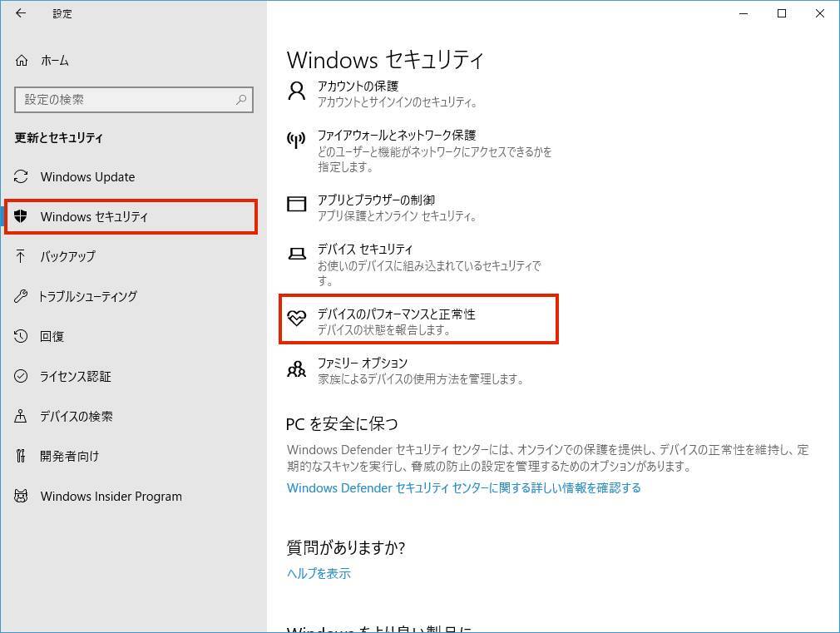The image size is (840, 633).
Task: Click the 回復 history clock icon
Action: tap(21, 336)
